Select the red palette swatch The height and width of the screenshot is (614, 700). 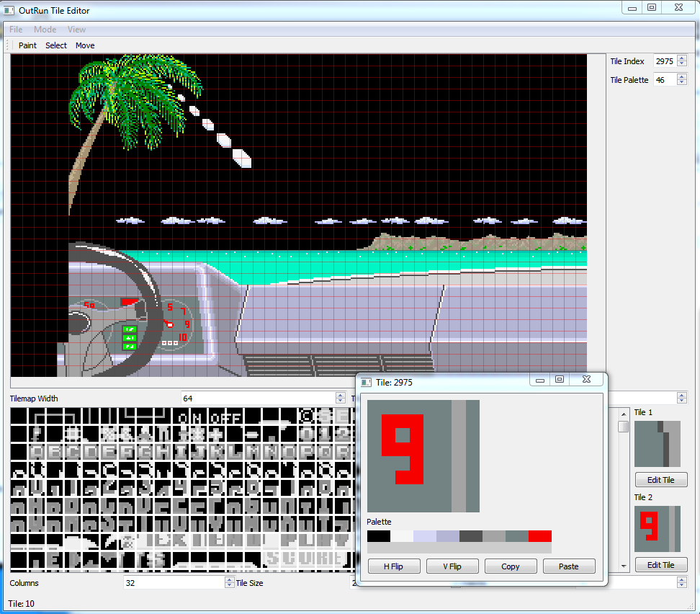540,536
